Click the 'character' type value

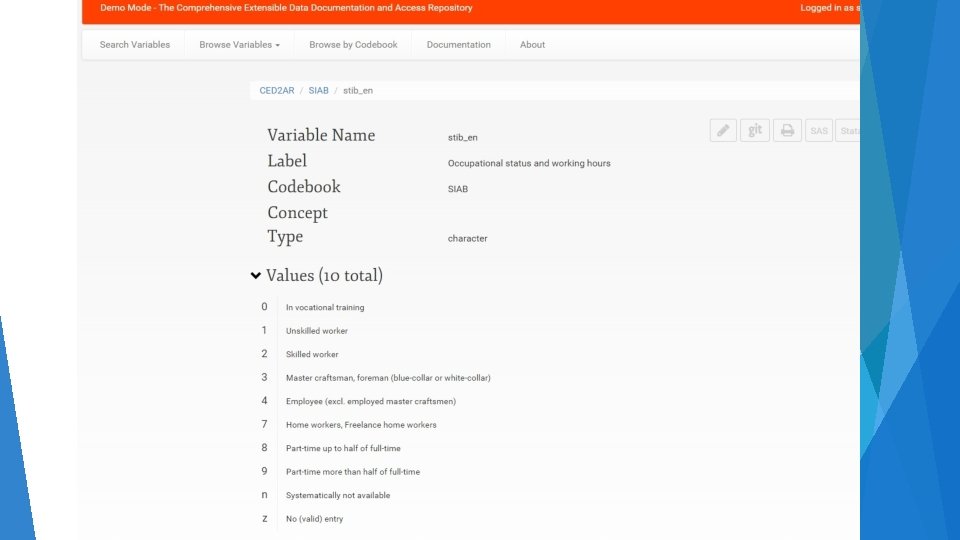pos(467,239)
